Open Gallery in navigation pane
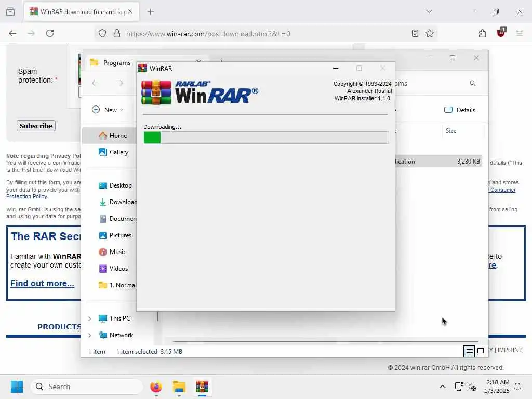 point(114,152)
